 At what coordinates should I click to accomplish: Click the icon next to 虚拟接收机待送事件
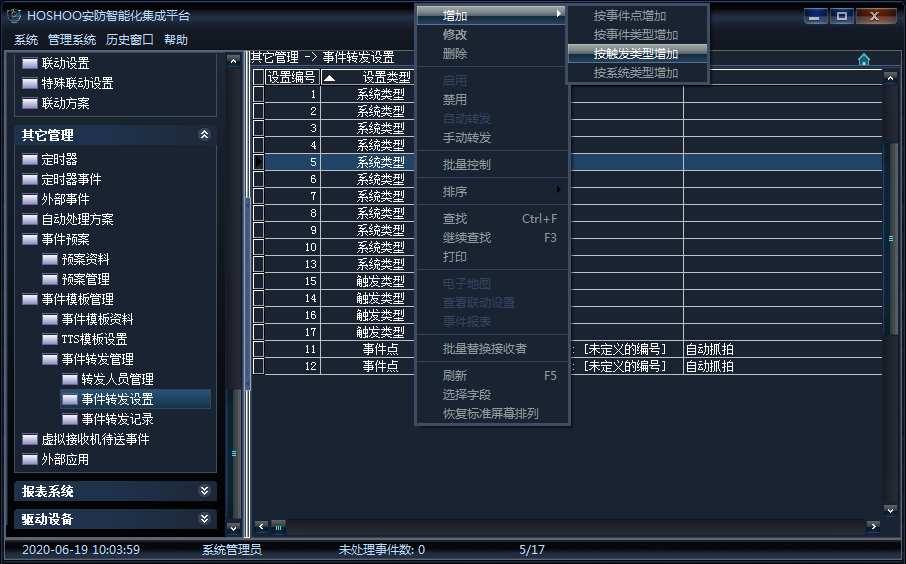tap(30, 440)
